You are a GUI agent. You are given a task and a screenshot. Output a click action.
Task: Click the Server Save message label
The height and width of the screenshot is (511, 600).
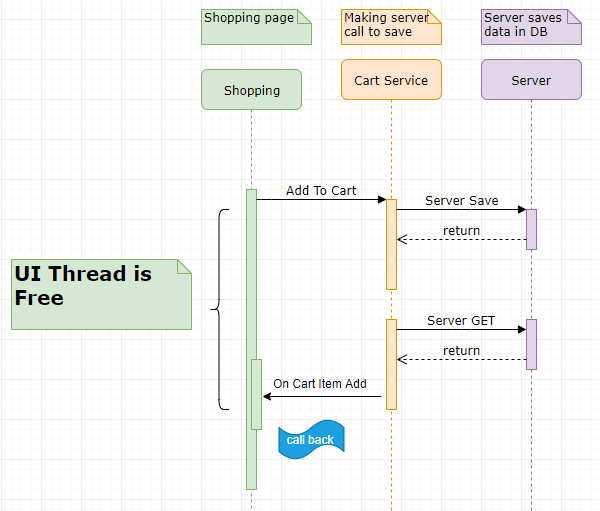[x=461, y=201]
